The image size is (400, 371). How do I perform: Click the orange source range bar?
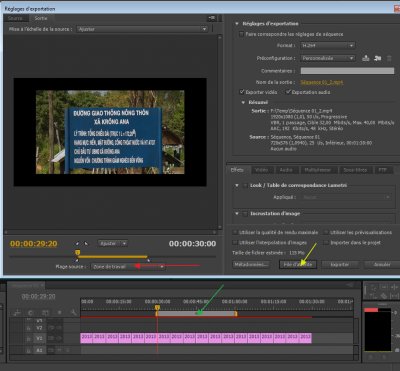113,257
